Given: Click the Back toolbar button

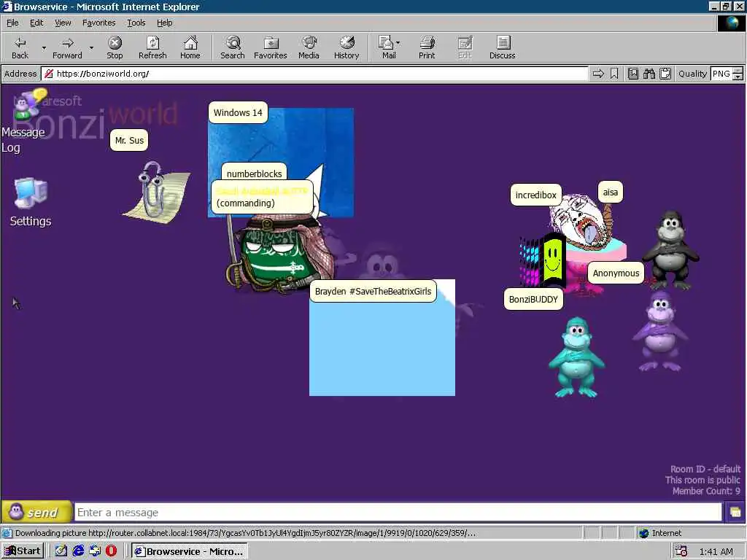Looking at the screenshot, I should pyautogui.click(x=20, y=47).
